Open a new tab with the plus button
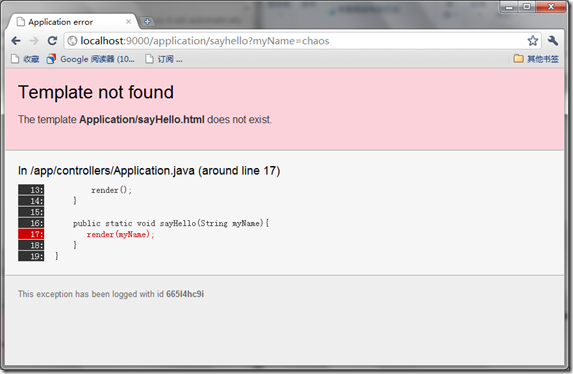The height and width of the screenshot is (374, 573). point(147,22)
